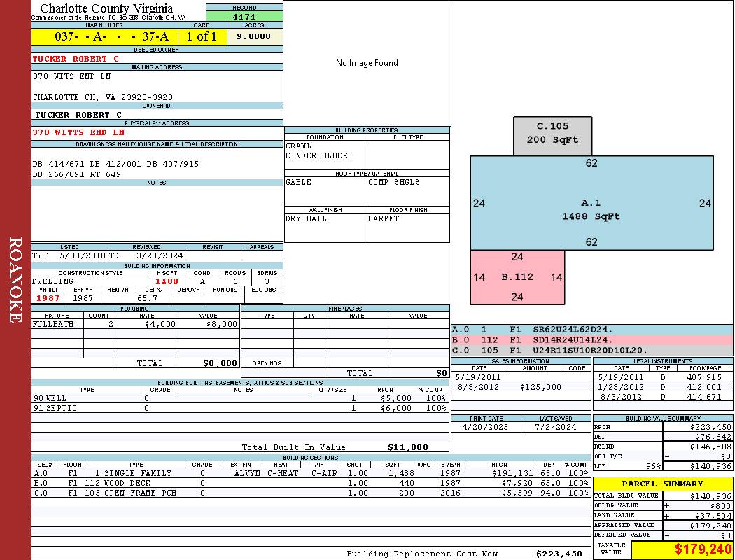The image size is (735, 560).
Task: Select the red year built value 1987
Action: 48,298
